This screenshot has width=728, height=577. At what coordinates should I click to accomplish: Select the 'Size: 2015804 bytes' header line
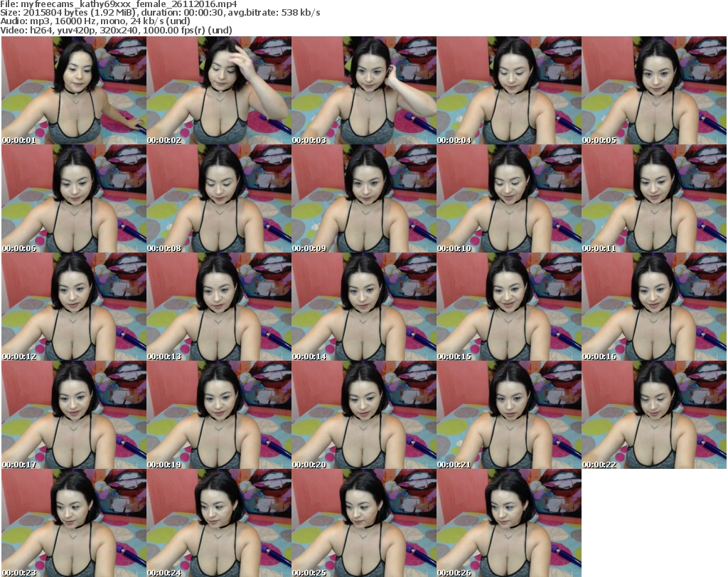coord(160,13)
